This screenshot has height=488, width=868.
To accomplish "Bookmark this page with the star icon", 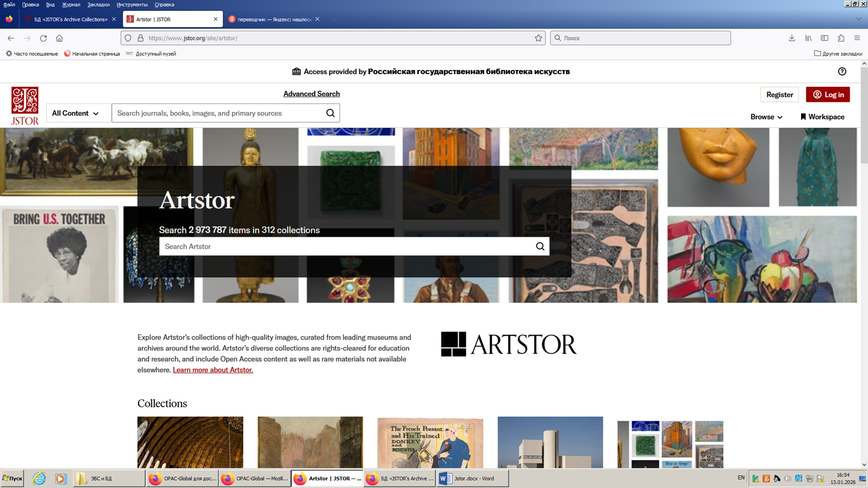I will pos(538,38).
